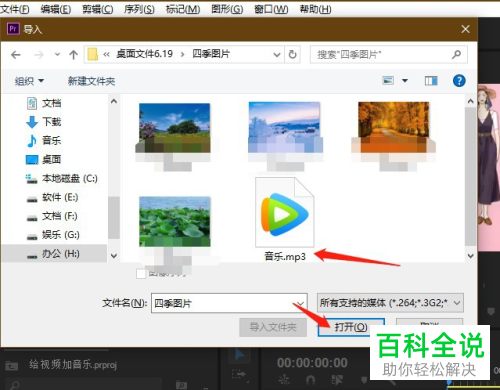Open the 所有支持的媒体 file type dropdown

390,303
